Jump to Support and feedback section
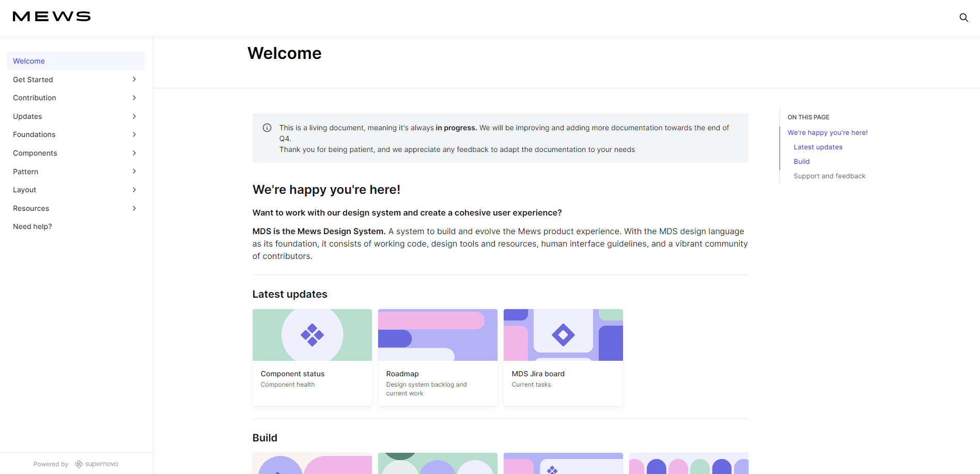The height and width of the screenshot is (474, 980). tap(829, 176)
